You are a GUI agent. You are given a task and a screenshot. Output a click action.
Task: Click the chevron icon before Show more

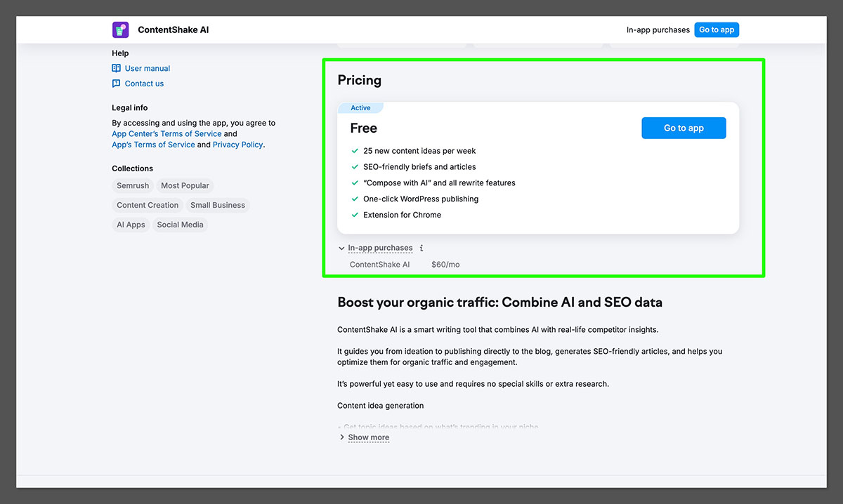(342, 437)
